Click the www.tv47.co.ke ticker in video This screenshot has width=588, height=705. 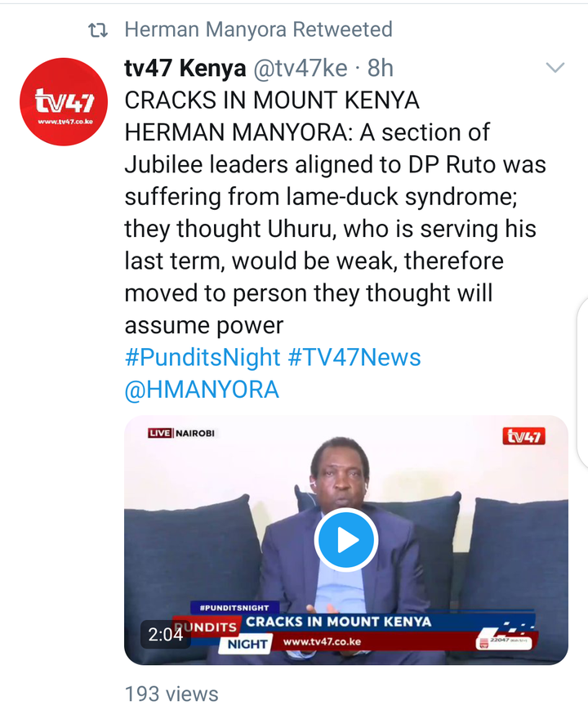point(322,641)
